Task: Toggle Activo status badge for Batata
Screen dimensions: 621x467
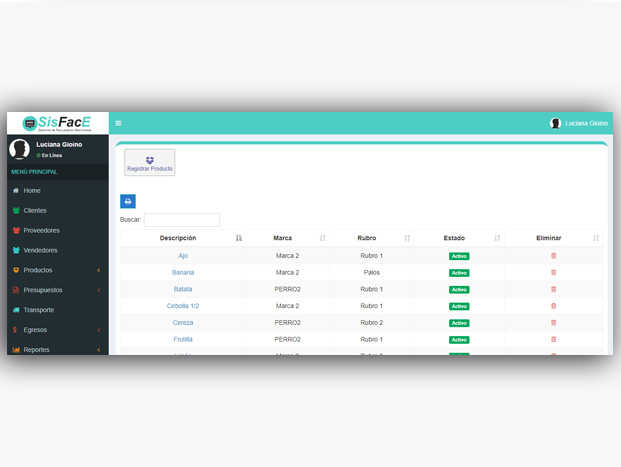Action: click(459, 290)
